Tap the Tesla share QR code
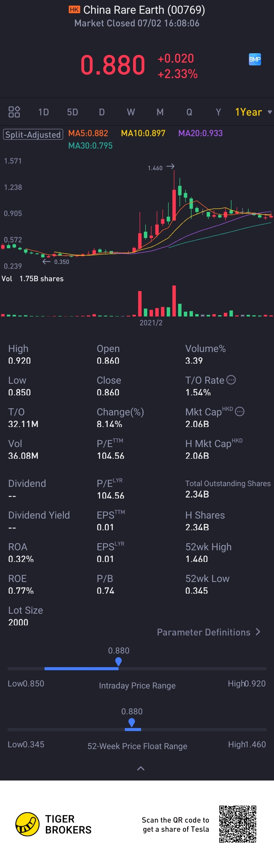 point(238,824)
